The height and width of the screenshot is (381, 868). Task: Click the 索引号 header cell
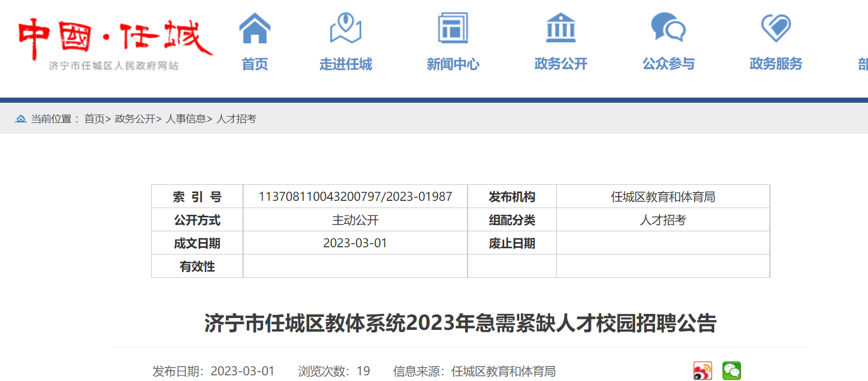pos(197,197)
